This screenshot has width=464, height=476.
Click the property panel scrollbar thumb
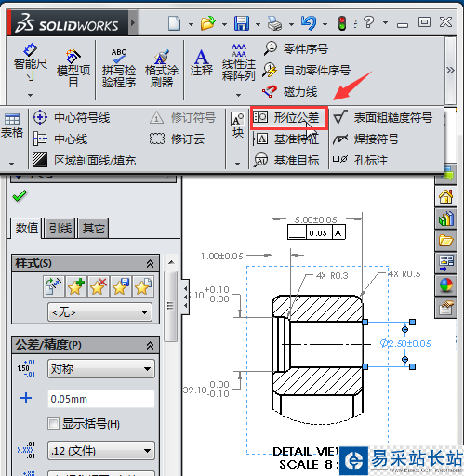(170, 306)
